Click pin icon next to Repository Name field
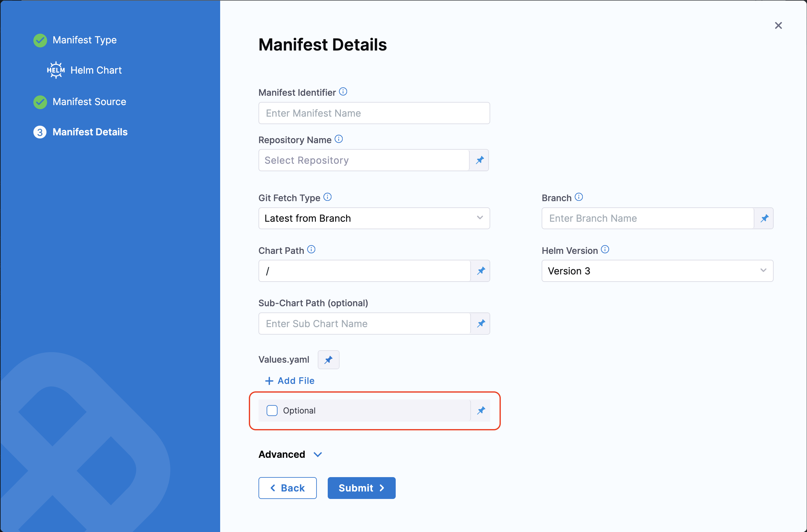Screen dimensions: 807x532 [479, 160]
